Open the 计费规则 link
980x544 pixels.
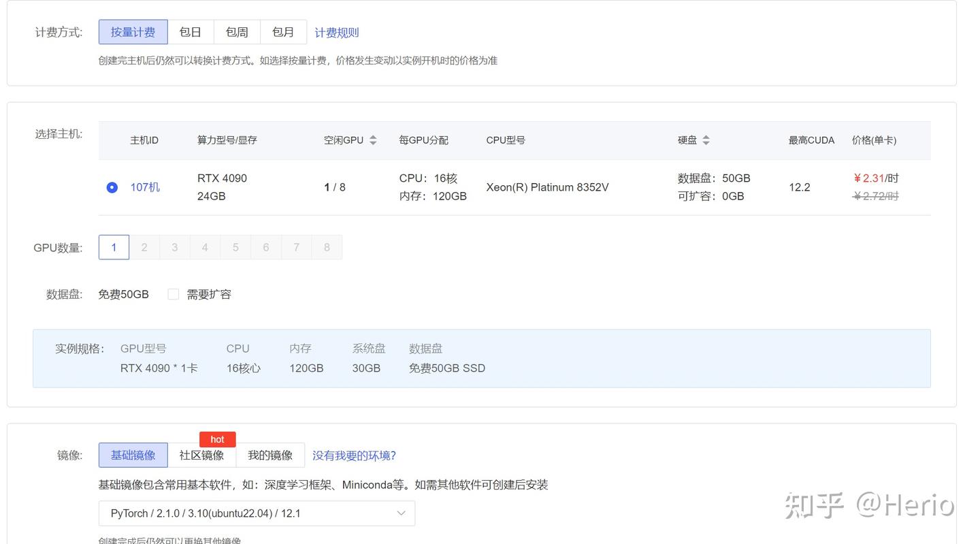click(336, 33)
